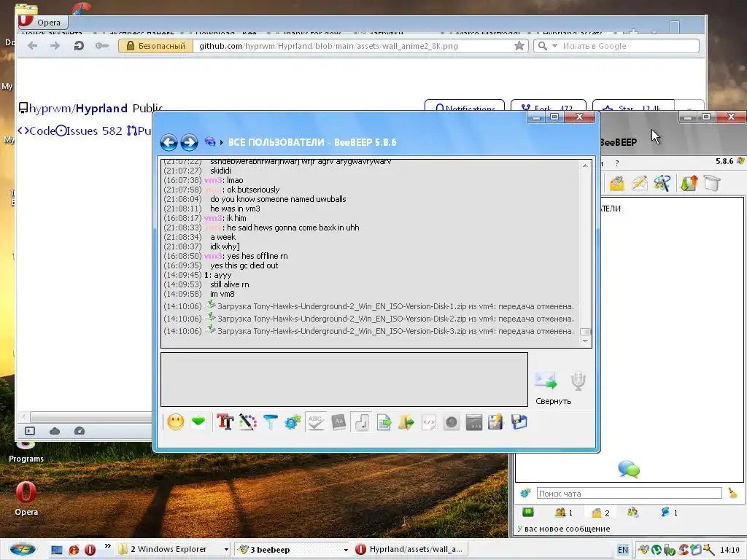This screenshot has height=560, width=747.
Task: Click the trash bin icon in BeeBEEP toolbar
Action: [712, 183]
